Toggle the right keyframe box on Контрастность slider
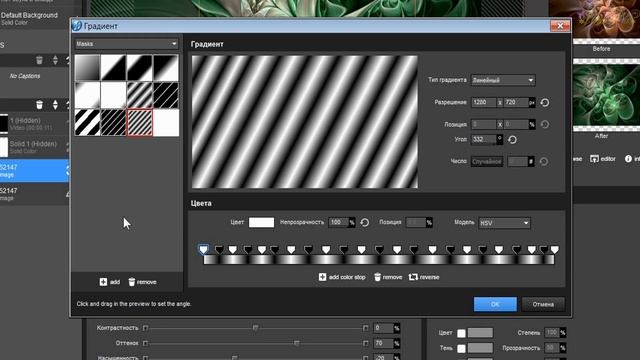This screenshot has height=360, width=640. click(x=365, y=328)
